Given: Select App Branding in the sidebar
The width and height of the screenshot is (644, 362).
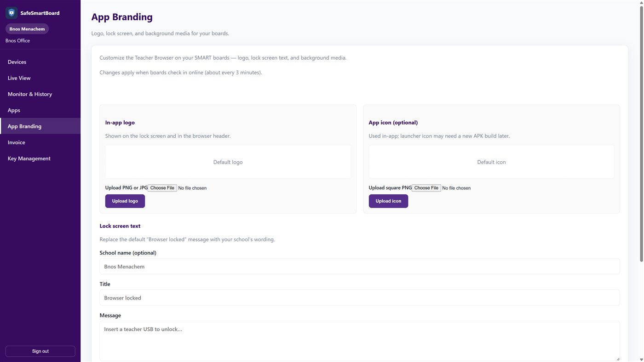Looking at the screenshot, I should tap(40, 126).
